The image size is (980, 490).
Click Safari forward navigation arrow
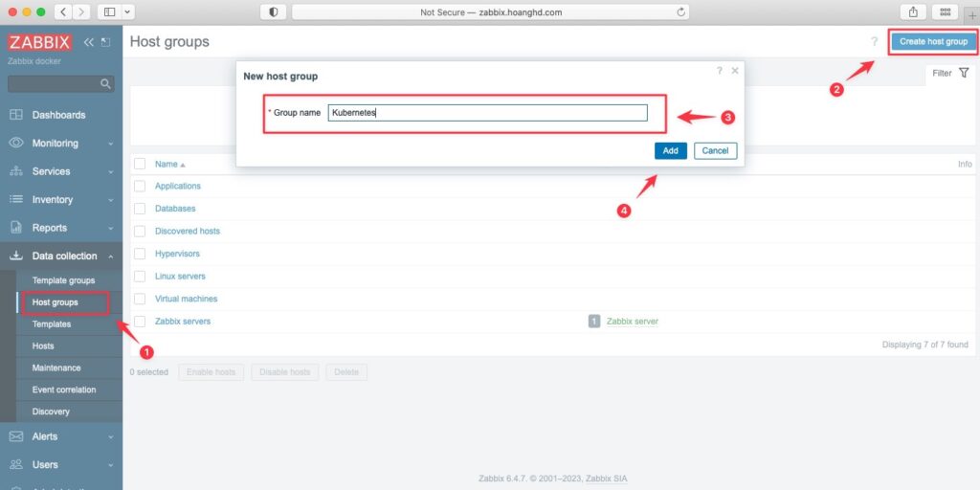82,11
